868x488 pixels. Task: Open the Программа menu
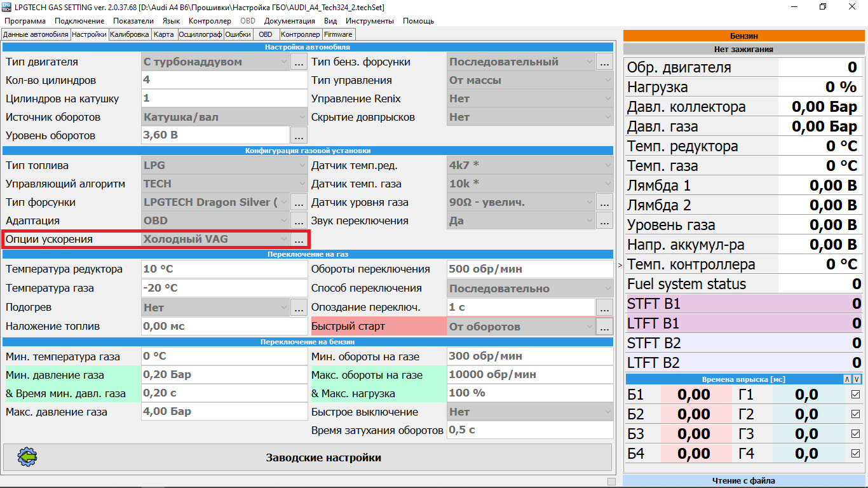pos(25,21)
